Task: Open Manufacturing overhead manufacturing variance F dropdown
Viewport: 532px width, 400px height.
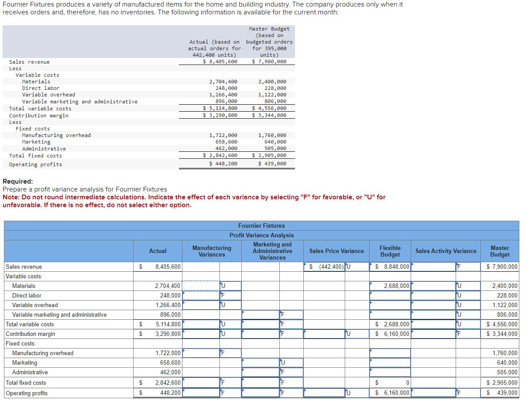Action: 230,353
